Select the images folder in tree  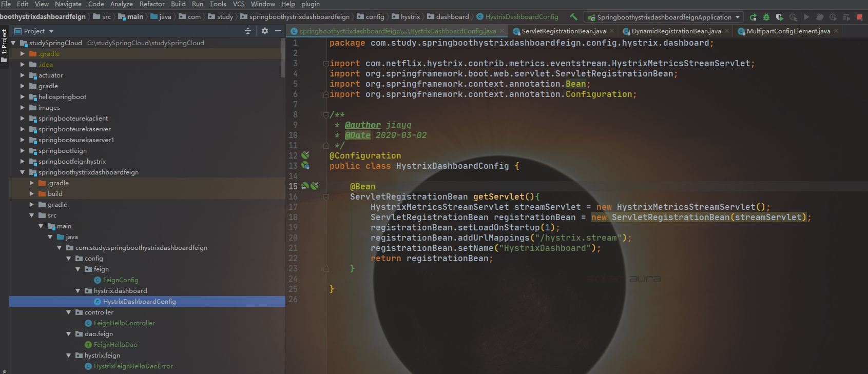pos(49,108)
